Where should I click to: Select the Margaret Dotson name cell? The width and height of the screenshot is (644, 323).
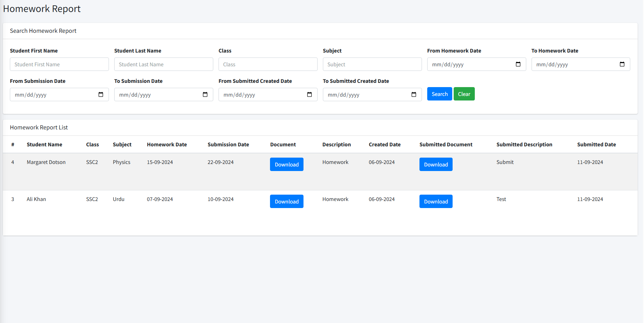[x=46, y=162]
